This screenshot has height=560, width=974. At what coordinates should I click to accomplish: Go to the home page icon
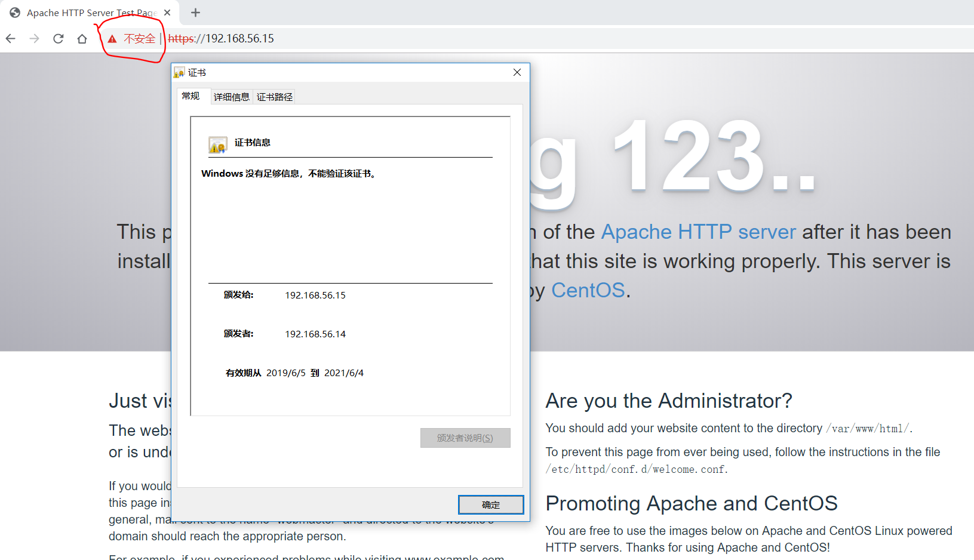point(82,39)
